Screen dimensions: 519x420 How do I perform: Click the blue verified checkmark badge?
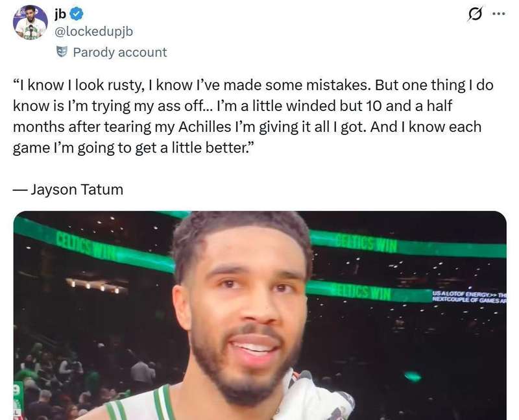[77, 14]
